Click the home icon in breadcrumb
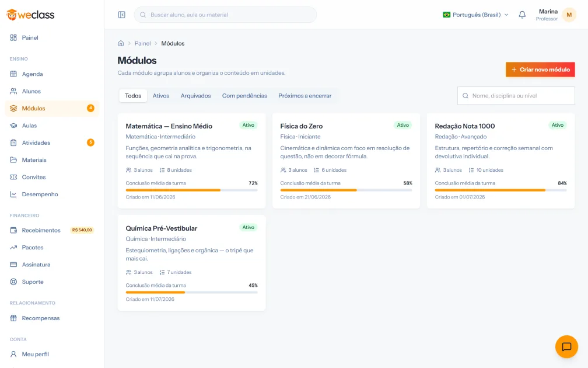 point(121,43)
